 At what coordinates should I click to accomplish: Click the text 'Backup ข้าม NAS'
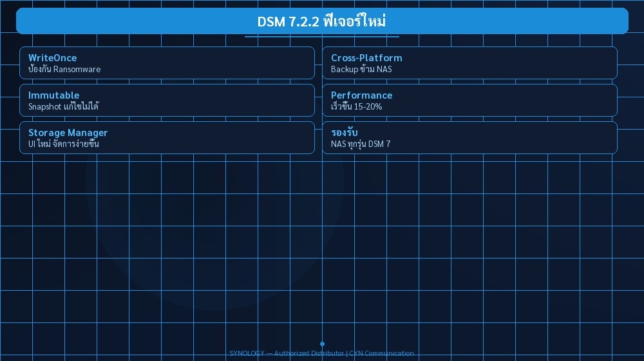[361, 69]
